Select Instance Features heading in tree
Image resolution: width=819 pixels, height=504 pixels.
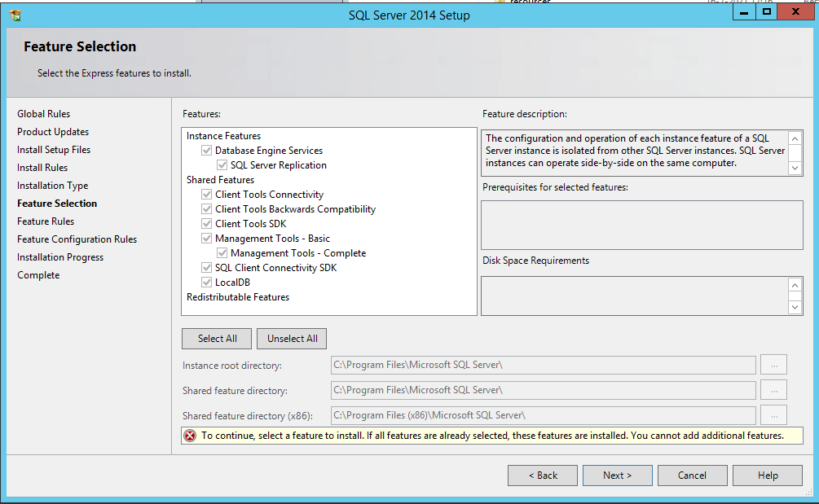point(223,136)
